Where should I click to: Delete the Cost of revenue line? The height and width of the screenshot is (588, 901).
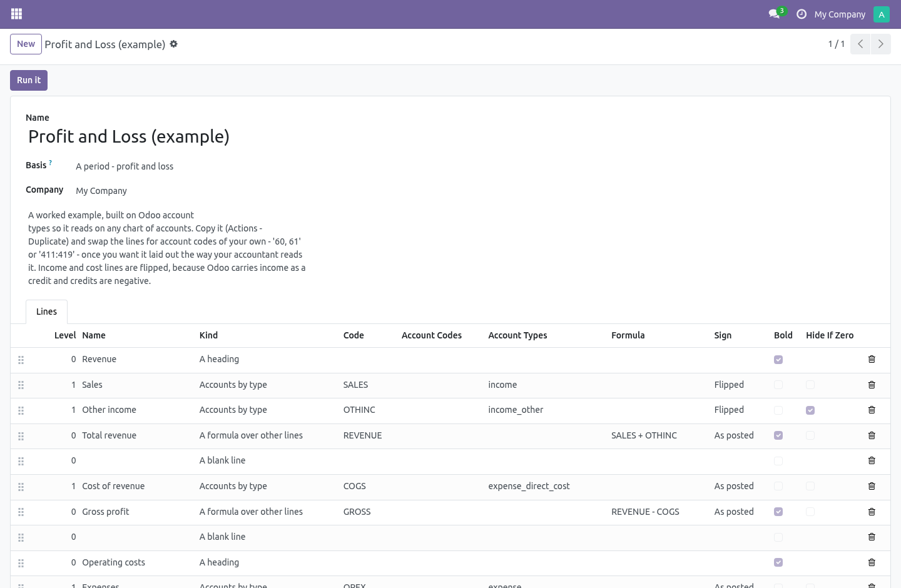(x=872, y=486)
